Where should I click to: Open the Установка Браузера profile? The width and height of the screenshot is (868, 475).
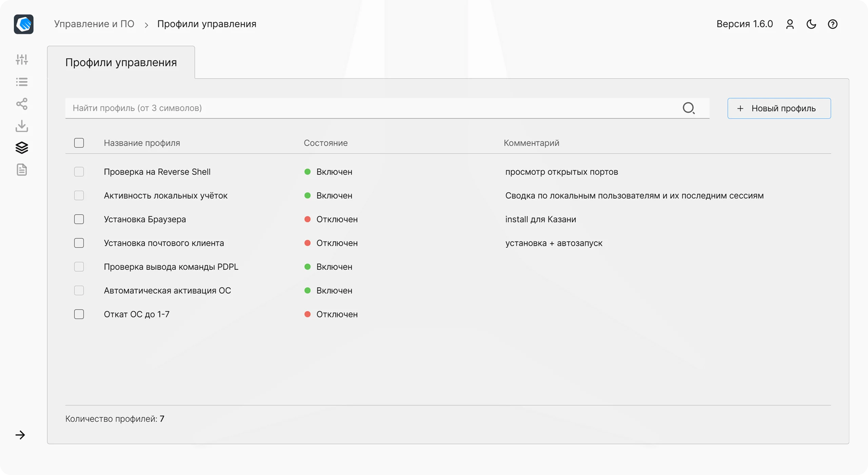point(145,219)
